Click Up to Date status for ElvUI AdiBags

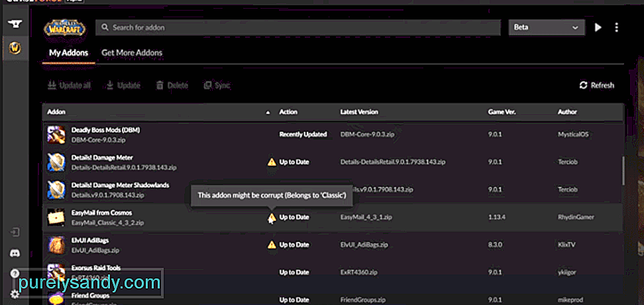coord(294,245)
